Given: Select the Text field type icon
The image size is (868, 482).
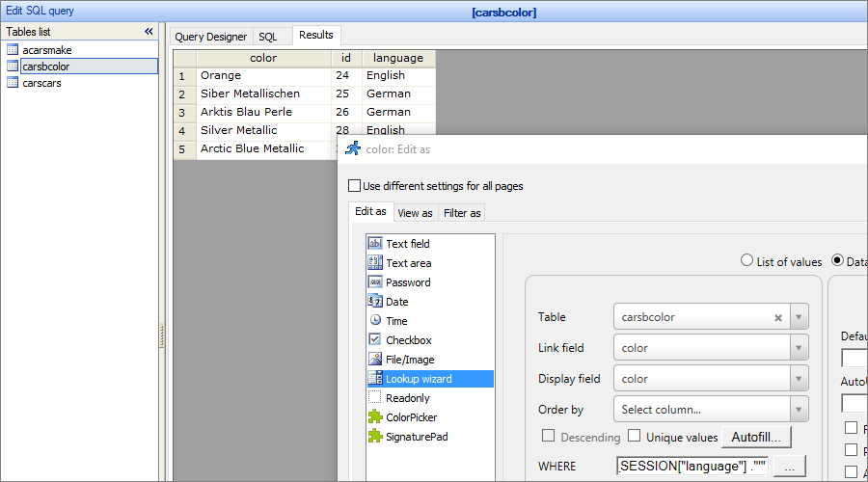Looking at the screenshot, I should (375, 244).
